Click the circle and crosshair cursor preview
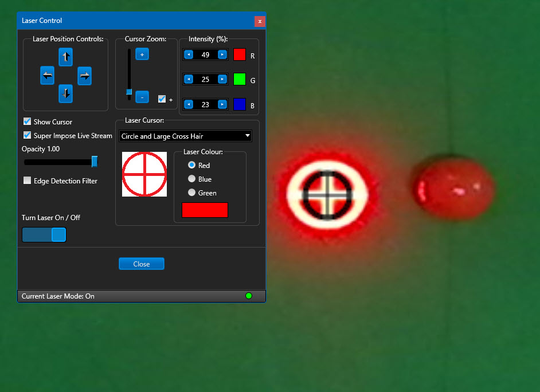This screenshot has height=392, width=540. 144,174
